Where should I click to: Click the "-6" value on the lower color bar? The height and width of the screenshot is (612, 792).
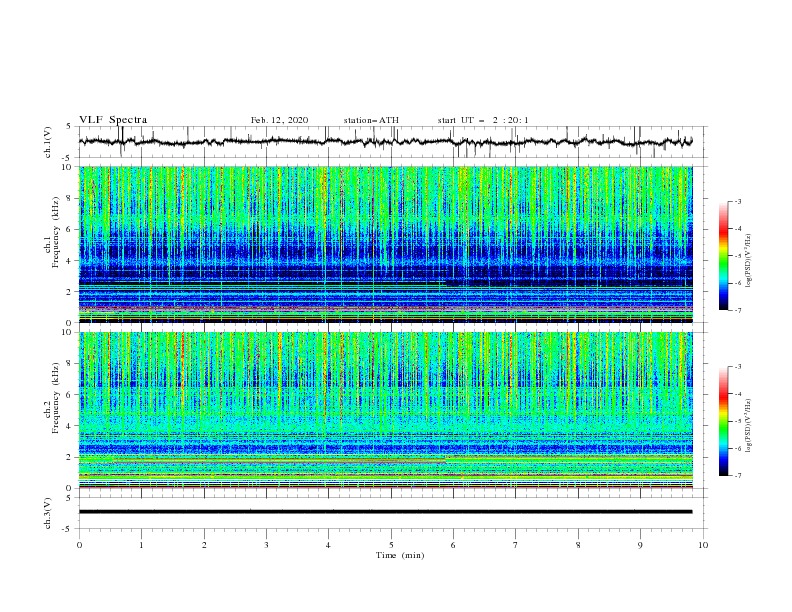737,448
